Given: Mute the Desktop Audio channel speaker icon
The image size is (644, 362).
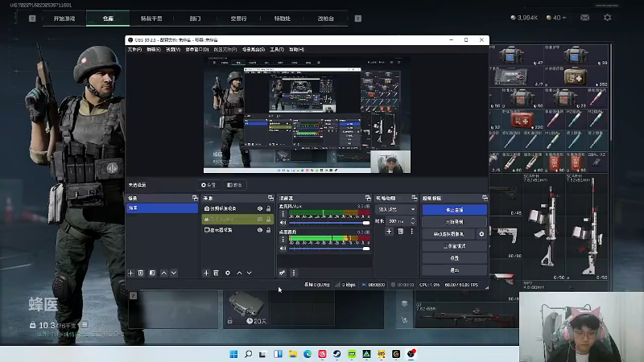Looking at the screenshot, I should [283, 249].
